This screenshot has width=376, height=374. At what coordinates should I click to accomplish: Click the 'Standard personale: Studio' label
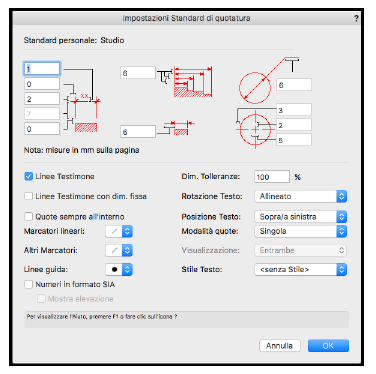tap(74, 40)
